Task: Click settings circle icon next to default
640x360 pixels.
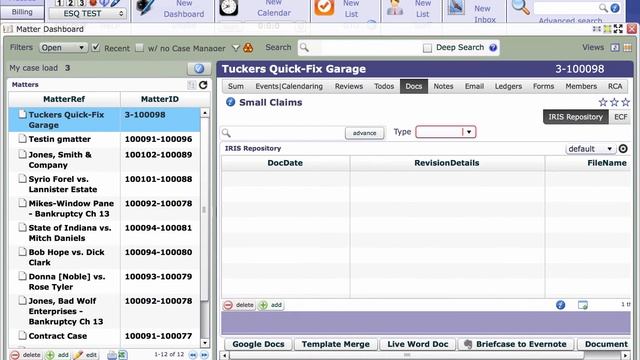Action: pos(623,149)
